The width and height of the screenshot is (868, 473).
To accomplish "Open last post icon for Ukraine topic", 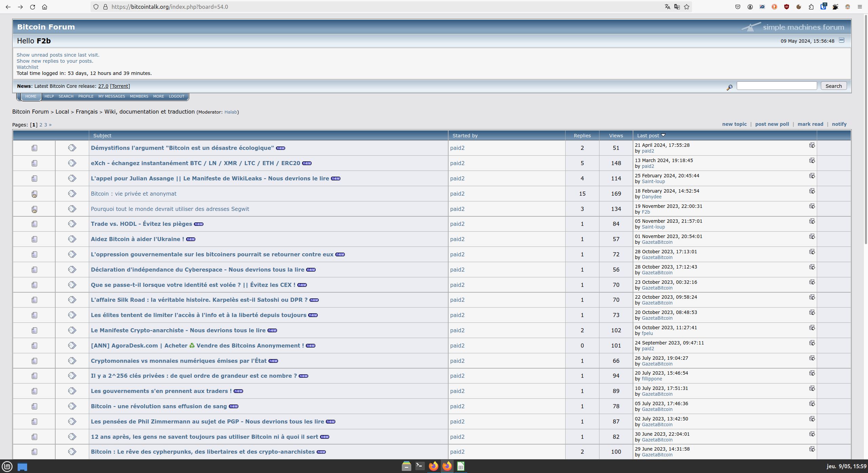I will [812, 236].
